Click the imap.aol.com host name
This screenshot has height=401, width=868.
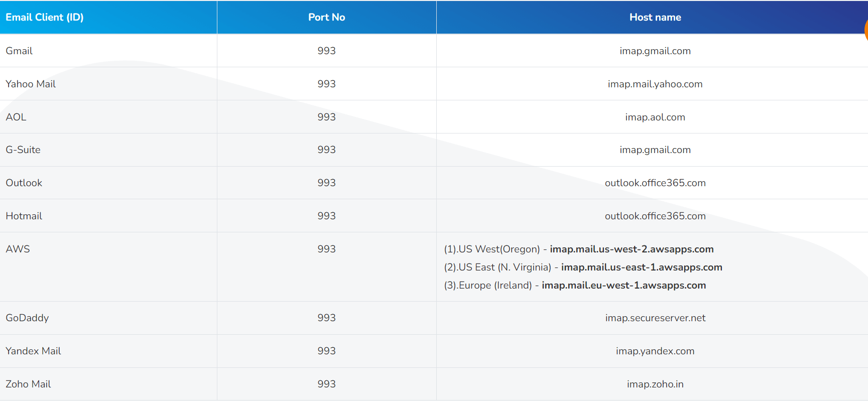655,117
